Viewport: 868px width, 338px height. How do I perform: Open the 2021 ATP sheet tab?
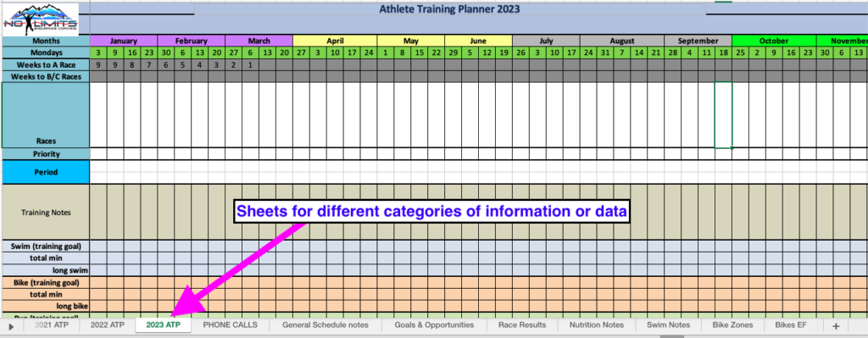pyautogui.click(x=51, y=324)
